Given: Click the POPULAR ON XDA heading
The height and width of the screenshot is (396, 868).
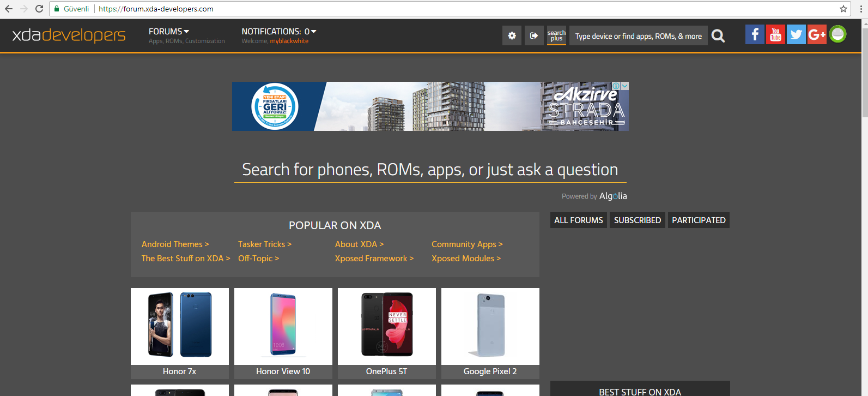Looking at the screenshot, I should [335, 225].
